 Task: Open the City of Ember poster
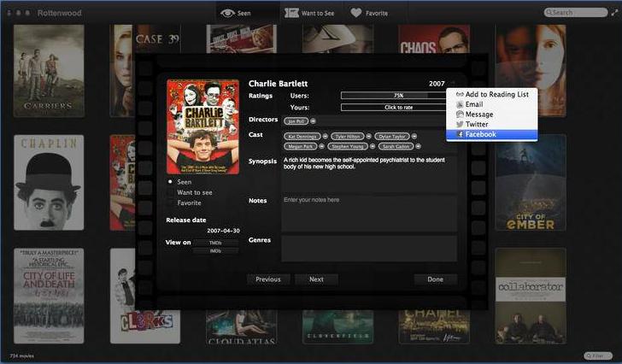click(531, 182)
